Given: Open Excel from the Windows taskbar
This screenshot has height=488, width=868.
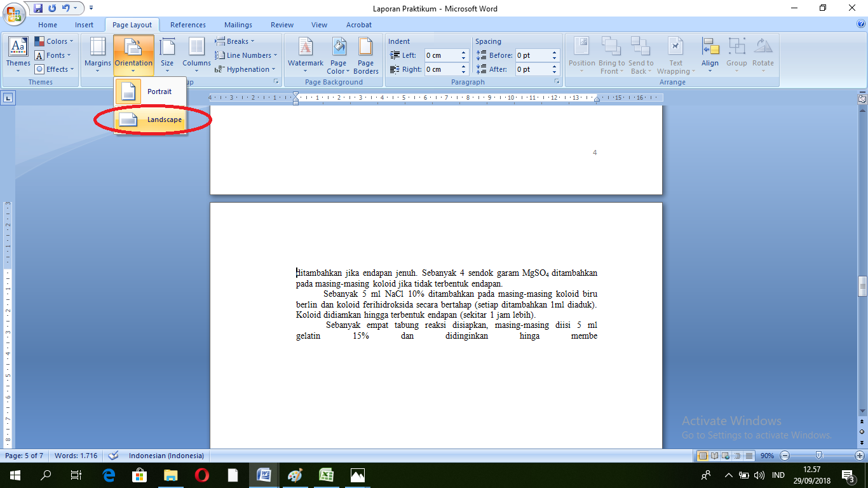Looking at the screenshot, I should point(327,475).
